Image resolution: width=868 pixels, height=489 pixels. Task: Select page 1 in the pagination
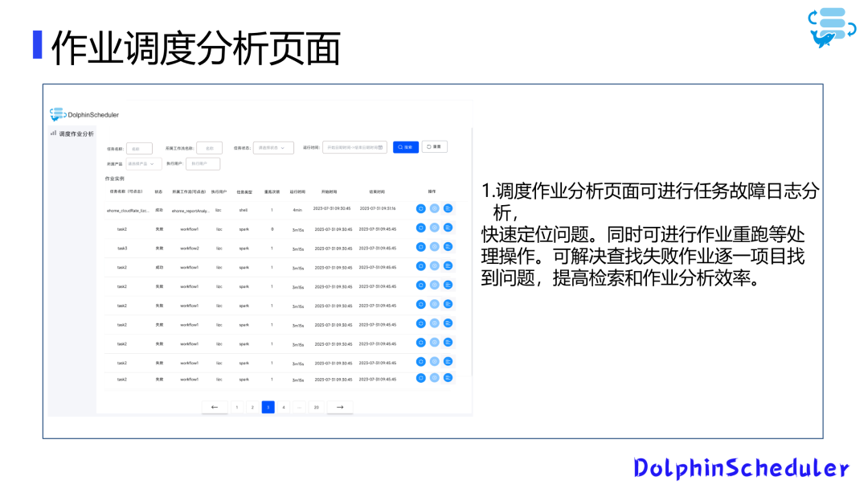[237, 407]
